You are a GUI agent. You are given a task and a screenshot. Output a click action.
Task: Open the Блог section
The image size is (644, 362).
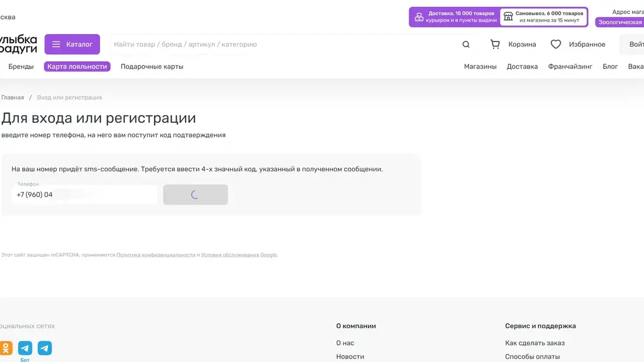610,66
